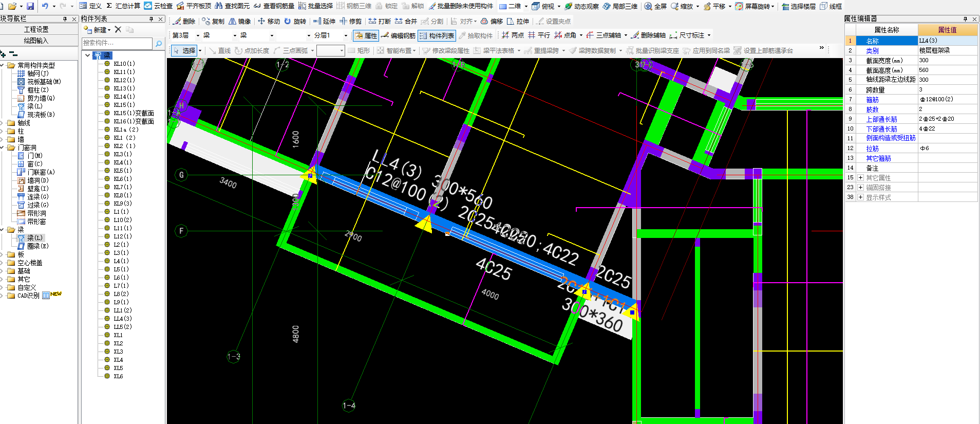Viewport: 980px width, 424px height.
Task: Click 全屏 full screen icon
Action: (x=655, y=6)
